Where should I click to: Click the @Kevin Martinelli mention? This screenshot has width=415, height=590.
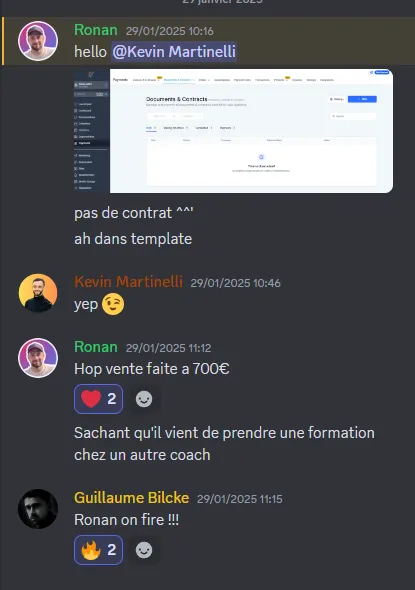174,52
